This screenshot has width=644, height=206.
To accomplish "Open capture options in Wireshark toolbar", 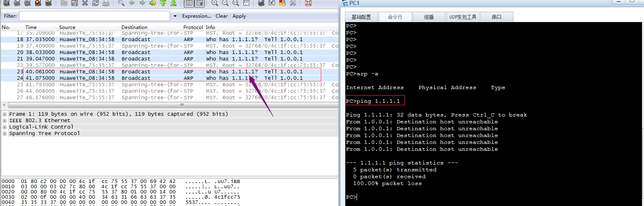I will click(17, 3).
